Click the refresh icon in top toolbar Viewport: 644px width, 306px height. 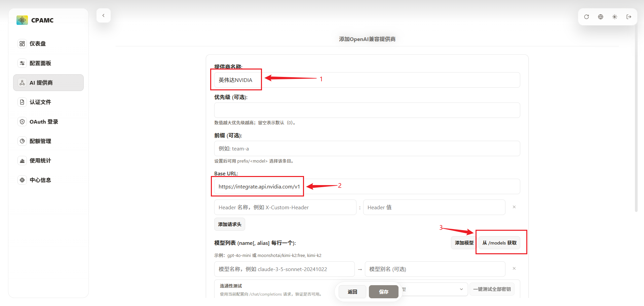[x=586, y=17]
